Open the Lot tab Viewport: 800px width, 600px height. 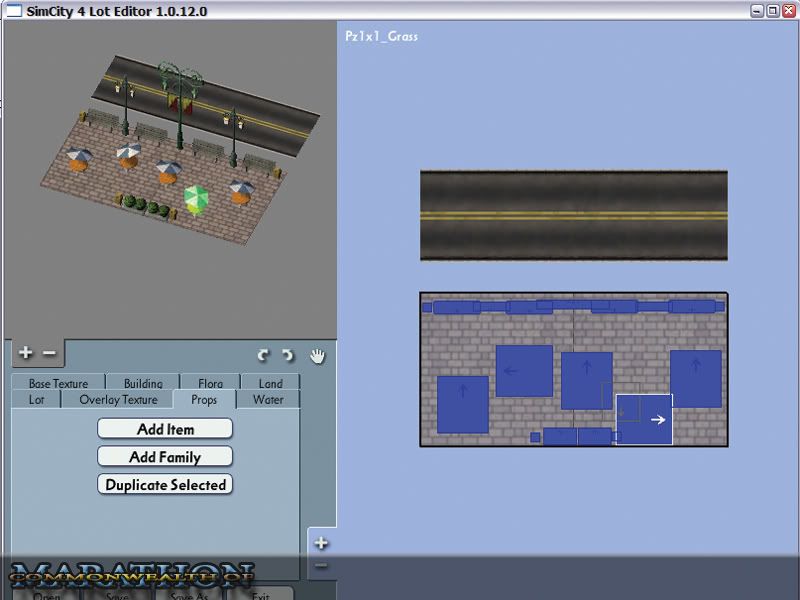point(36,399)
